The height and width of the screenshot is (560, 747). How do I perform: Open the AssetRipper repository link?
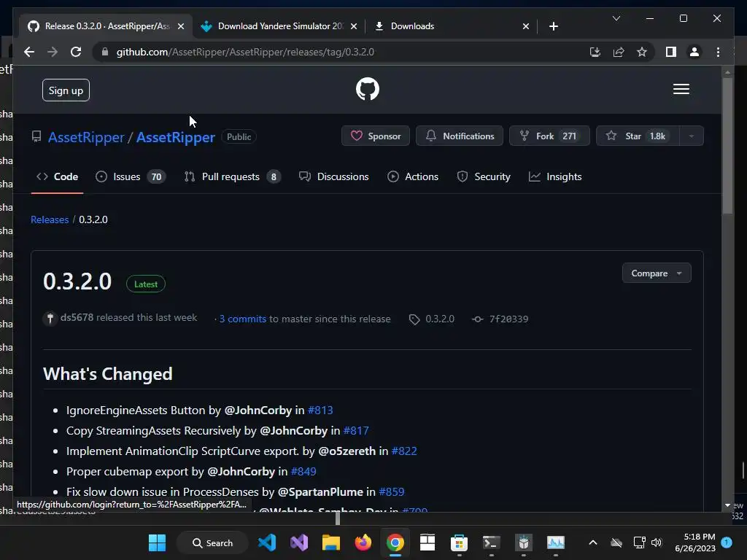[175, 137]
